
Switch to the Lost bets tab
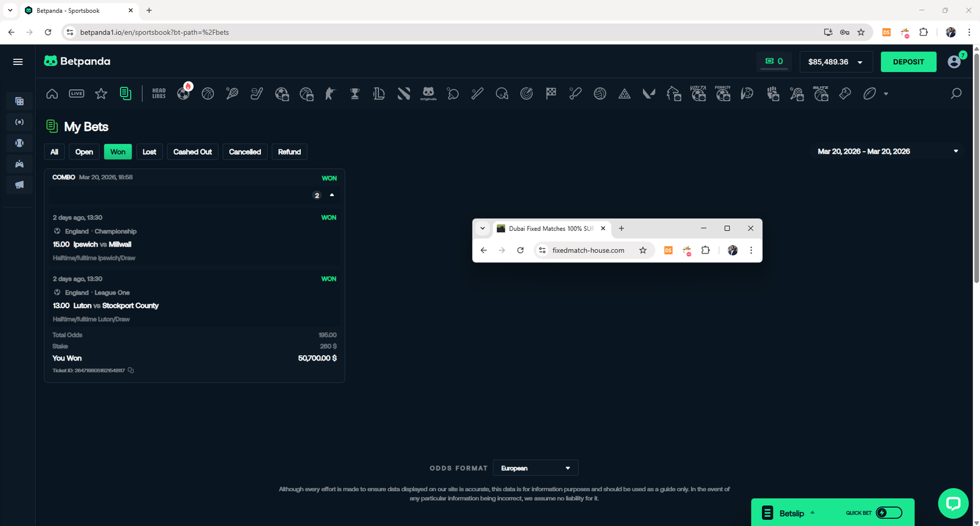click(149, 152)
